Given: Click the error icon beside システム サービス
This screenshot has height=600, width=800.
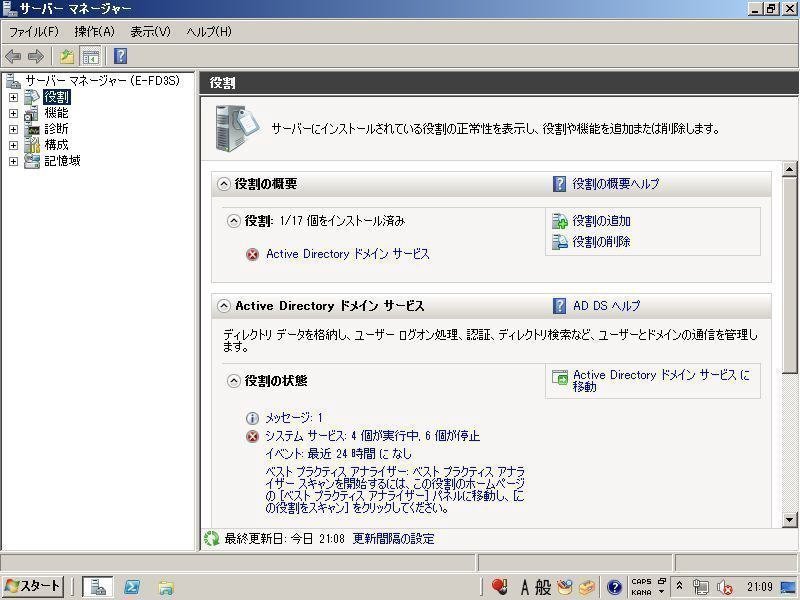Looking at the screenshot, I should click(x=253, y=436).
